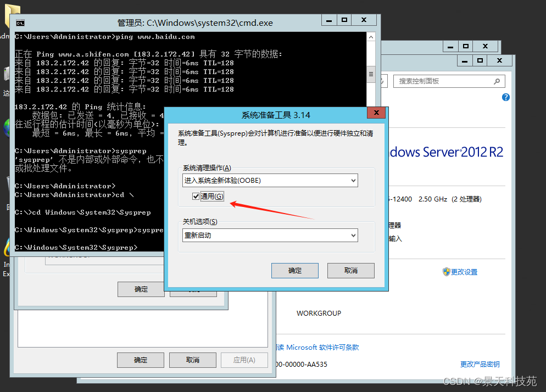Click 确定 in the Sysprep dialog
Viewport: 546px width, 392px height.
[294, 271]
